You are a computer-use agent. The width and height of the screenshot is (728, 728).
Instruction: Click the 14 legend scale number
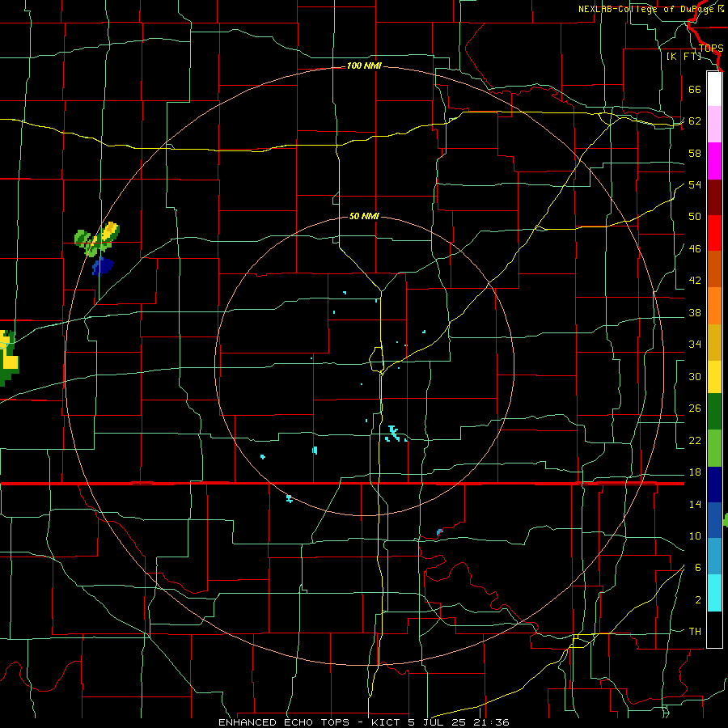tap(695, 505)
